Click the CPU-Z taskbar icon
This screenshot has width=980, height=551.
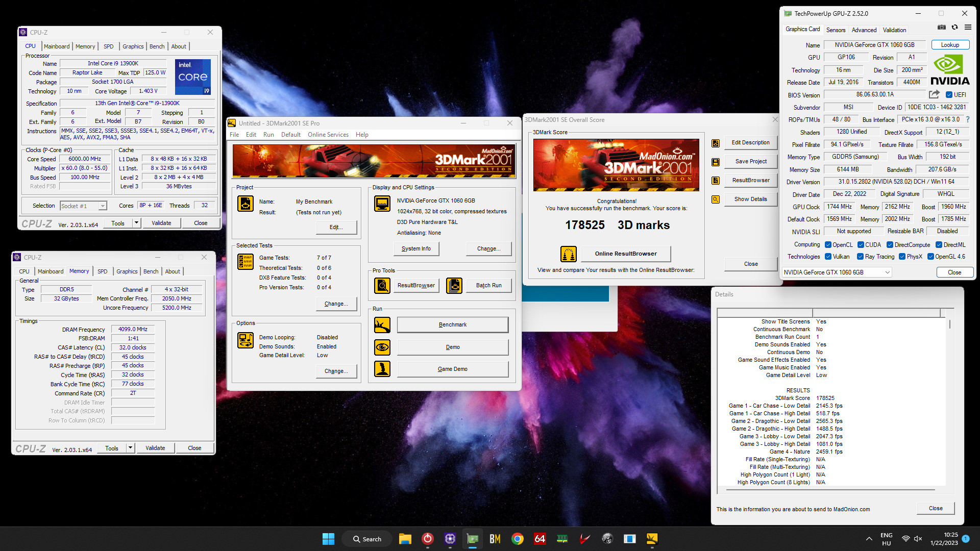[450, 539]
